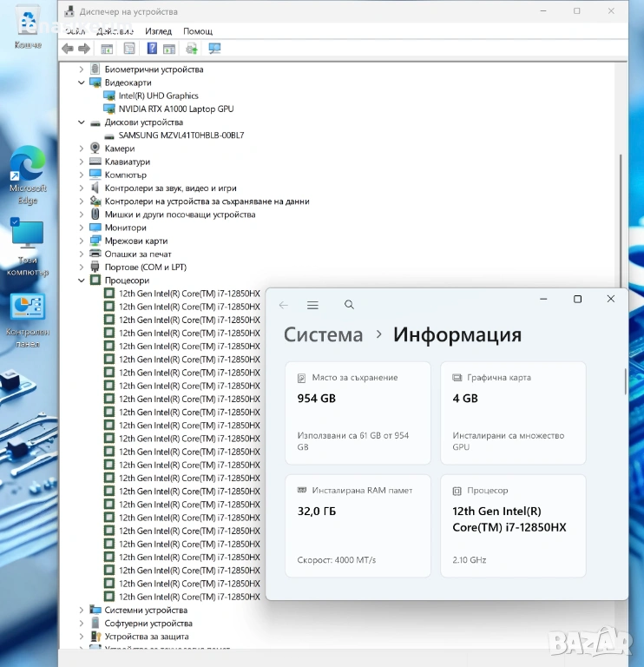Click the back arrow in the Settings window

(x=284, y=305)
